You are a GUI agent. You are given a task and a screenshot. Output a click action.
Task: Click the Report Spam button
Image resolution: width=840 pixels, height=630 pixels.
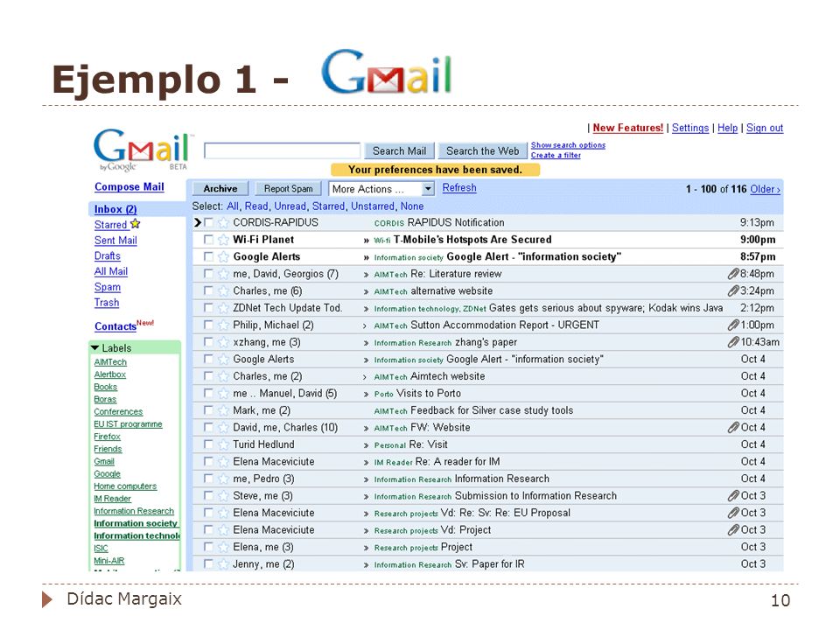click(288, 189)
